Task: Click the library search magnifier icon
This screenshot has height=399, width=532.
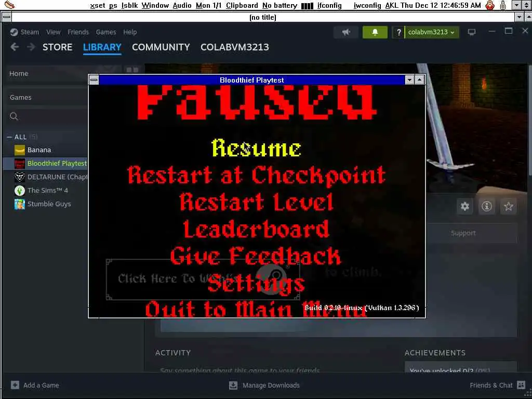Action: (x=14, y=116)
